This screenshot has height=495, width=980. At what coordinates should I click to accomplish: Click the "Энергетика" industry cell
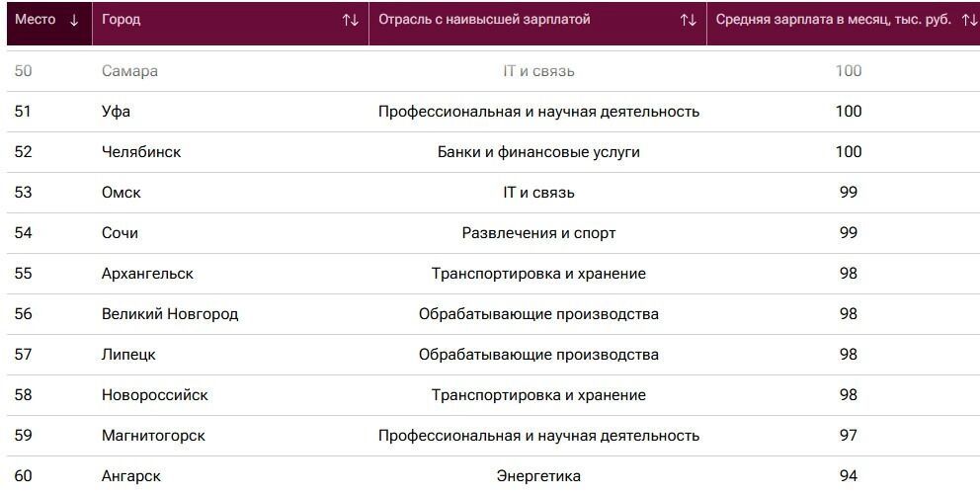(x=538, y=476)
